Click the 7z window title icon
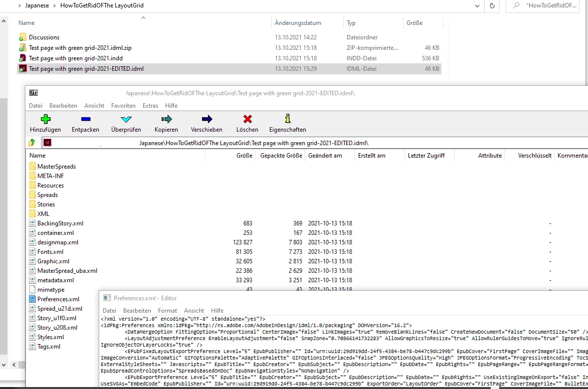 (x=33, y=93)
